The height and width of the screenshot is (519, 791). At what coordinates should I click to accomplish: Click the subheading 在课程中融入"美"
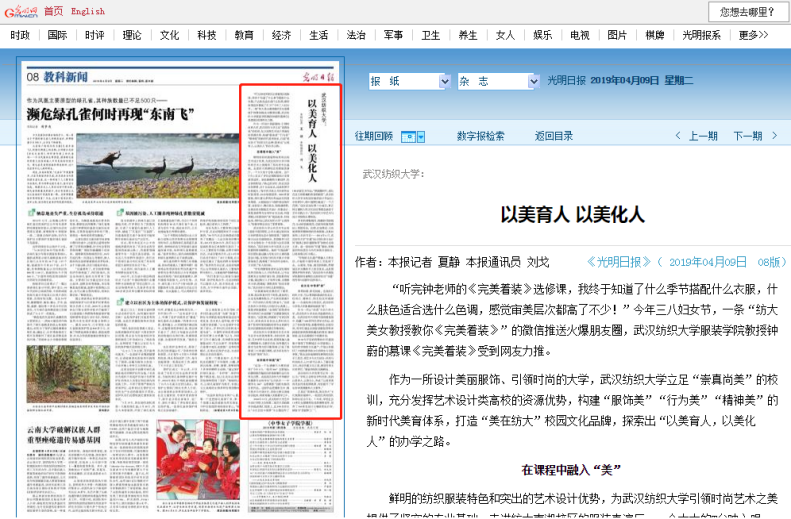[x=571, y=470]
